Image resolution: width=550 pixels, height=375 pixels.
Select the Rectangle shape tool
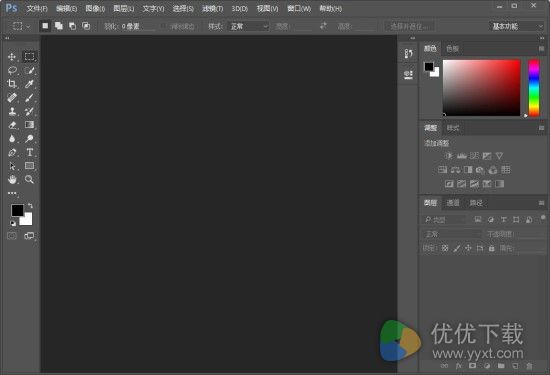click(29, 166)
